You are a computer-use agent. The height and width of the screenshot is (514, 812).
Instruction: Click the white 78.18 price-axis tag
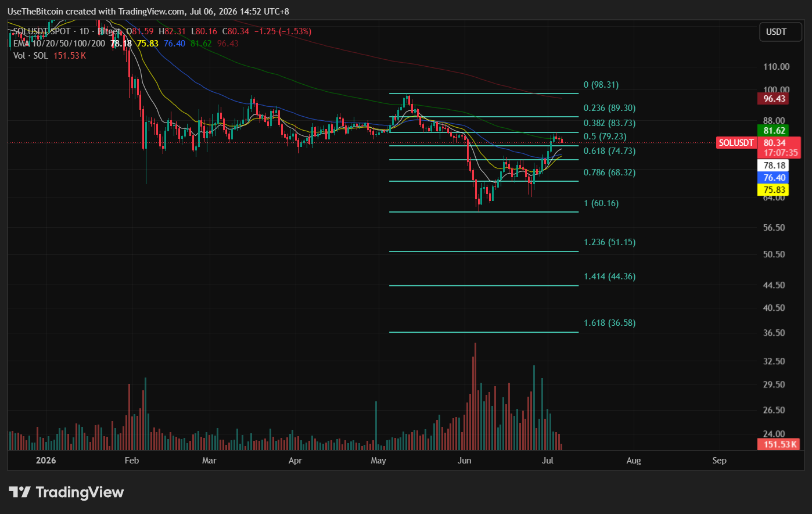click(774, 166)
